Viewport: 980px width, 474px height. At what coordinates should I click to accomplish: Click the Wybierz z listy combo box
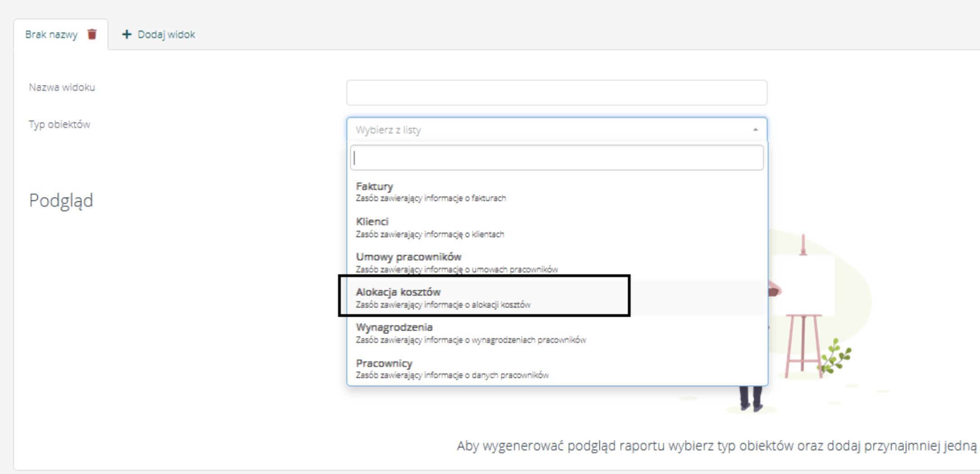[549, 130]
